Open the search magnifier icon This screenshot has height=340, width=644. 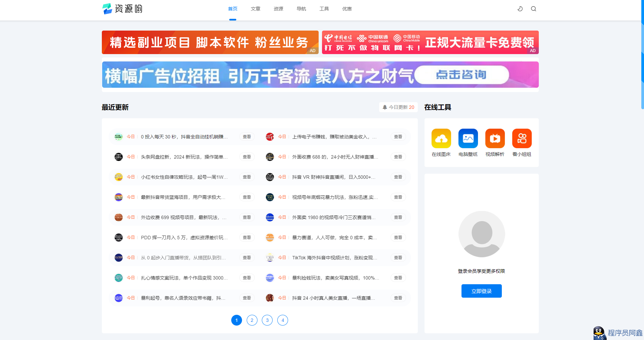533,9
